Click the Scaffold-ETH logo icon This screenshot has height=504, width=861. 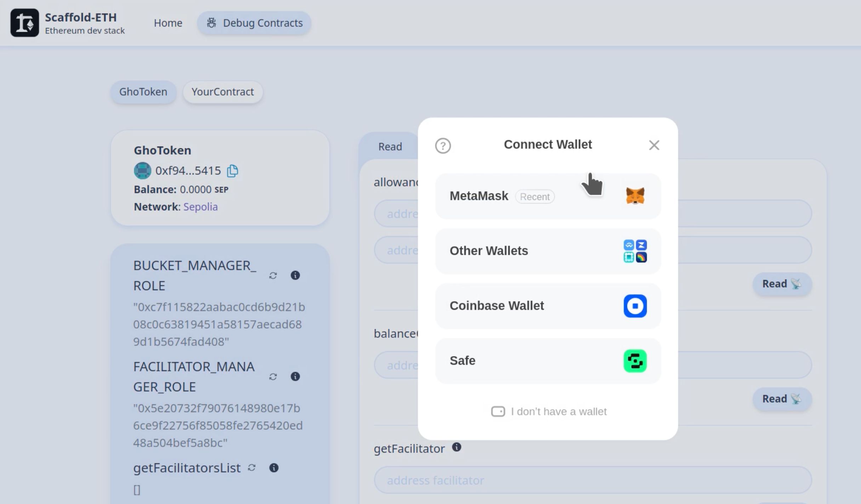pos(24,23)
